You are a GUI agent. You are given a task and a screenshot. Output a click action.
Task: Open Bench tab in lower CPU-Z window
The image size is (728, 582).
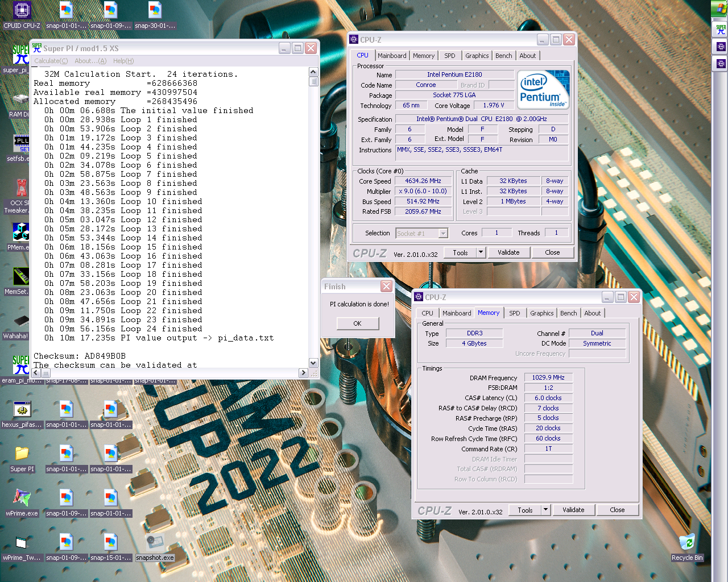point(568,313)
